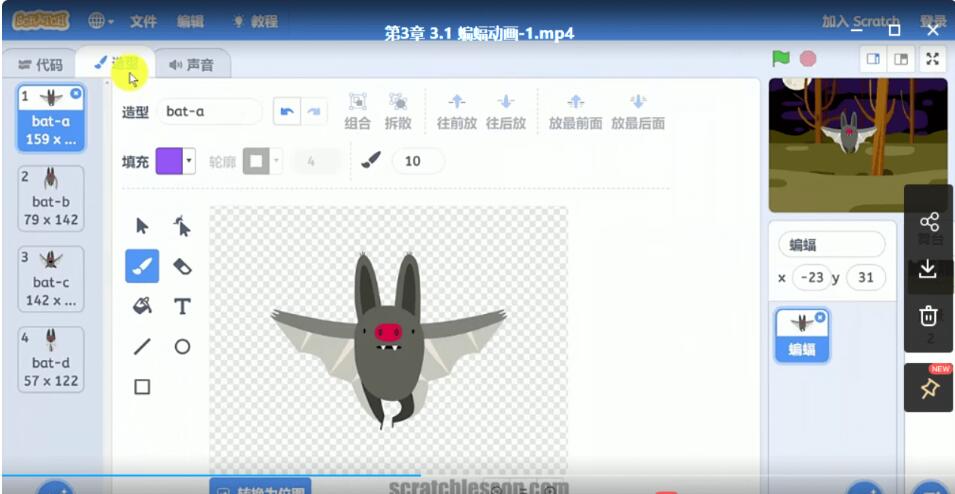Screen dimensions: 955x494
Task: Click the pin icon marked NEW
Action: (x=928, y=388)
